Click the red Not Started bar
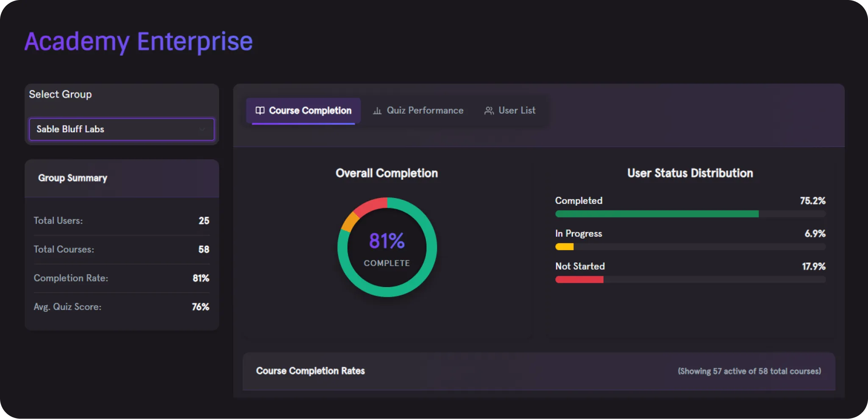868x419 pixels. (579, 279)
